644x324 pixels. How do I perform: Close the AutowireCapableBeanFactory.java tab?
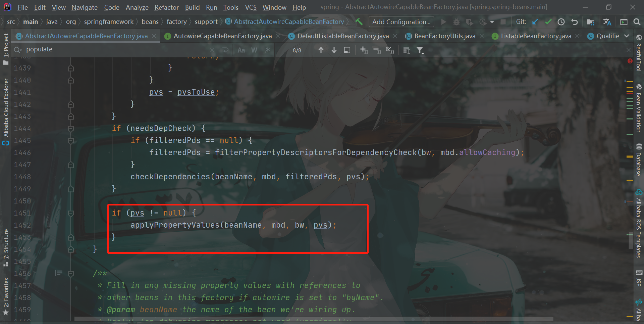[x=278, y=36]
